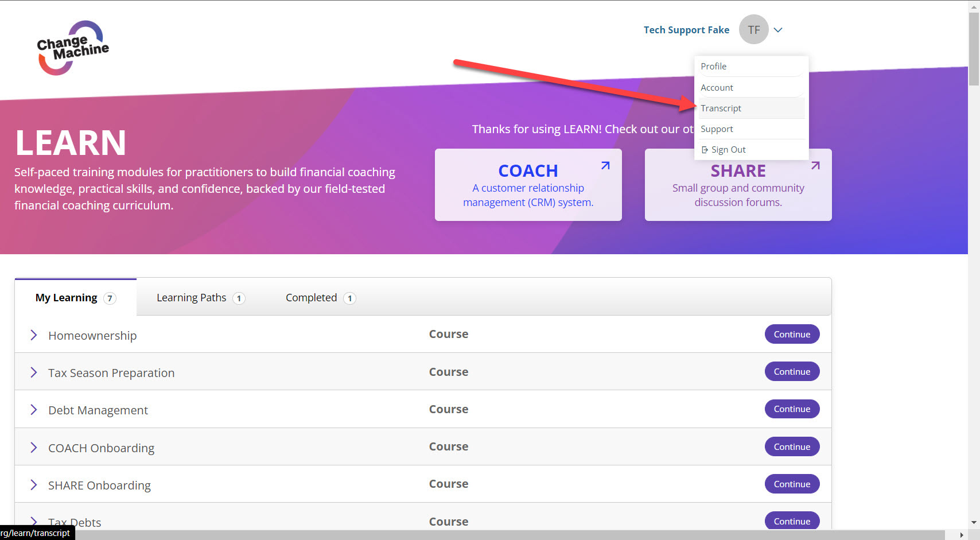This screenshot has width=980, height=540.
Task: Switch to the My Learning tab
Action: pos(75,298)
